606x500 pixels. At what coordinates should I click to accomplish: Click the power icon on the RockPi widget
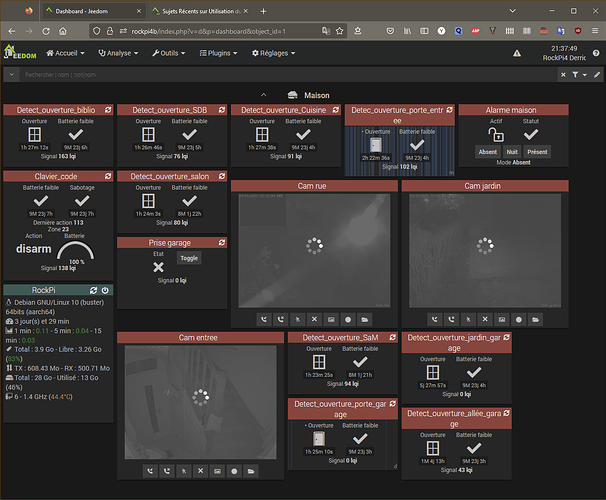[106, 290]
